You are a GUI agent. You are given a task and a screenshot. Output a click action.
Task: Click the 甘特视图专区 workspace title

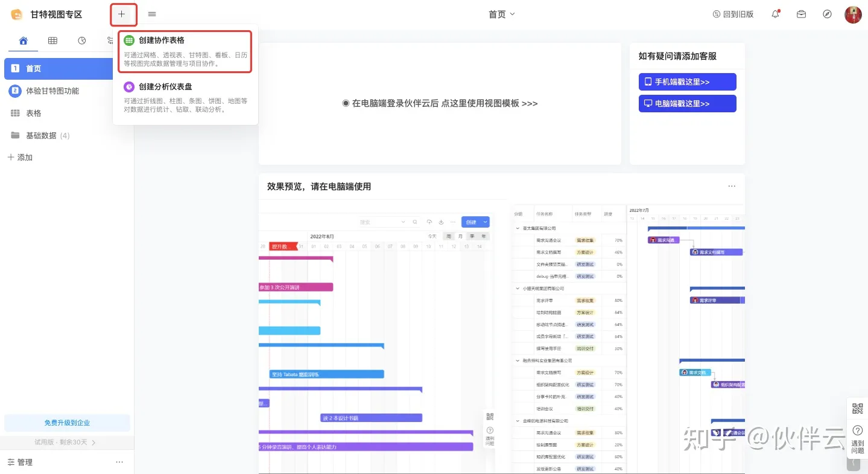pyautogui.click(x=56, y=14)
